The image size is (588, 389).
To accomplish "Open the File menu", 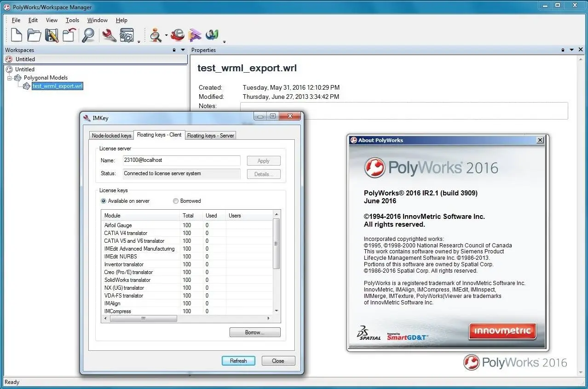I will click(x=16, y=20).
